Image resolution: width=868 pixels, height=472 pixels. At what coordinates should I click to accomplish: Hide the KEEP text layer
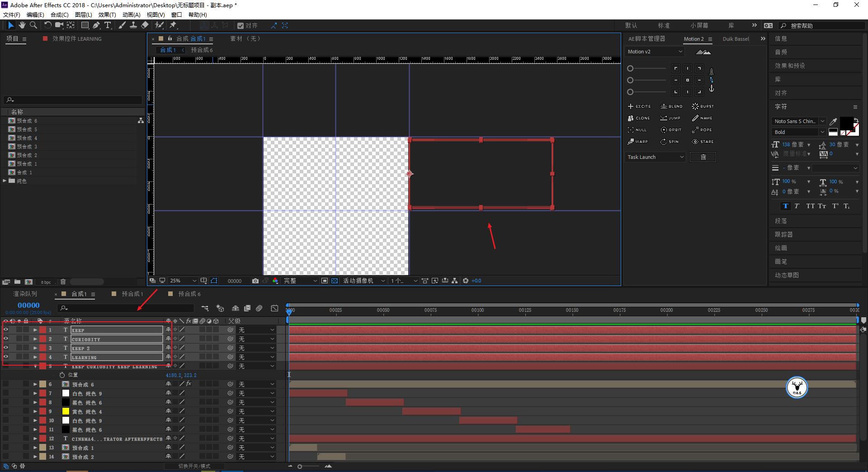6,330
